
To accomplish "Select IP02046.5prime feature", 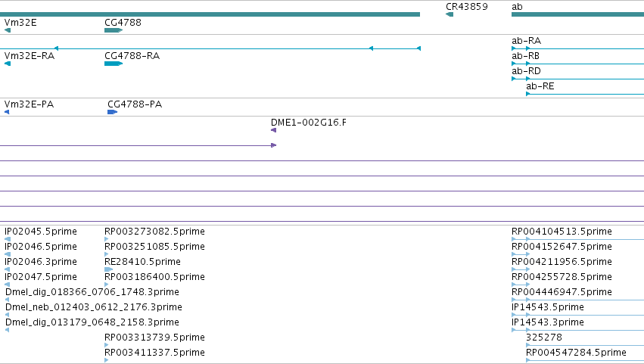I will coord(41,247).
